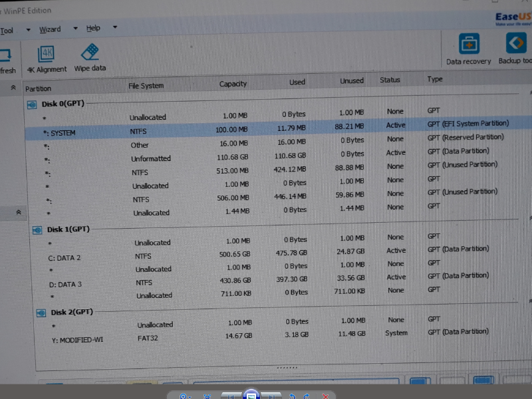
Task: Click the 11.48 GB unused value
Action: (x=352, y=334)
